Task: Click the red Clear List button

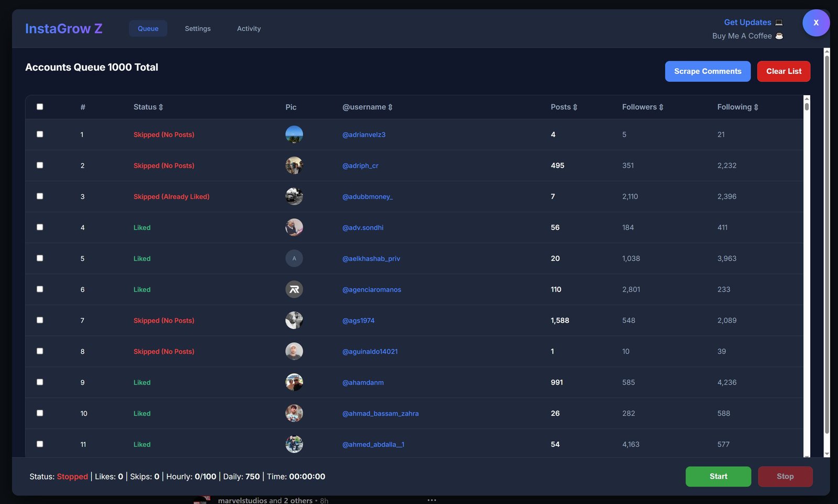Action: pyautogui.click(x=784, y=71)
